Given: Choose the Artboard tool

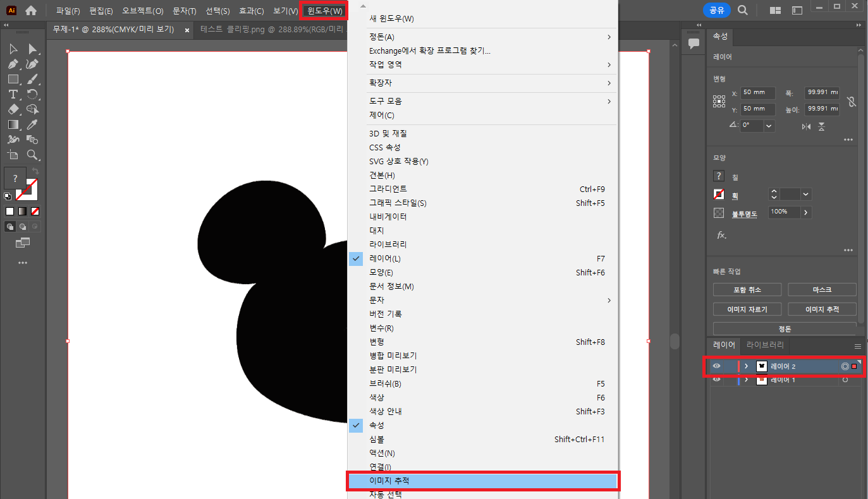Looking at the screenshot, I should click(13, 155).
